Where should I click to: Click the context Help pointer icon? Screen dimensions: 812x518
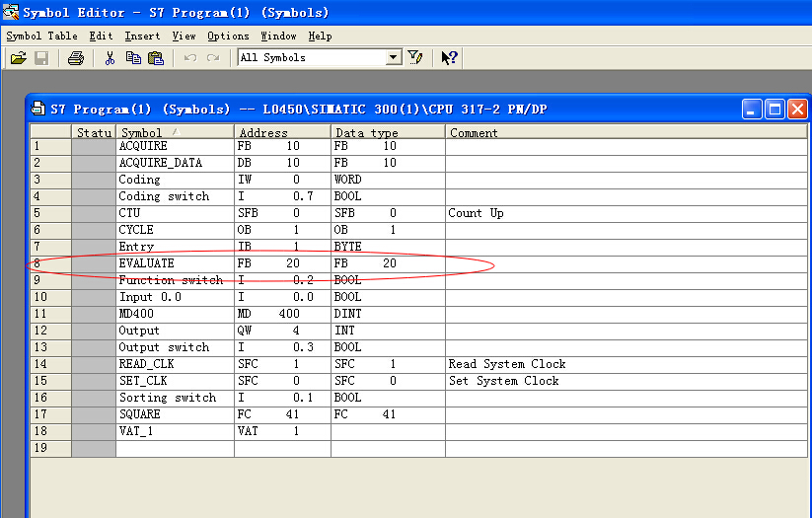(x=449, y=57)
